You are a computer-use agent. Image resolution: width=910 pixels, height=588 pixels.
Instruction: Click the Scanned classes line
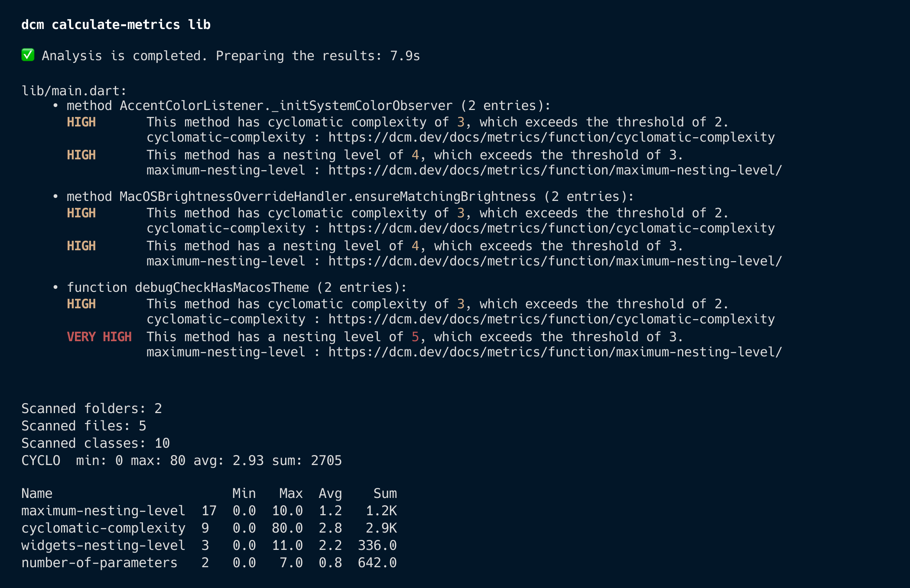click(x=95, y=443)
